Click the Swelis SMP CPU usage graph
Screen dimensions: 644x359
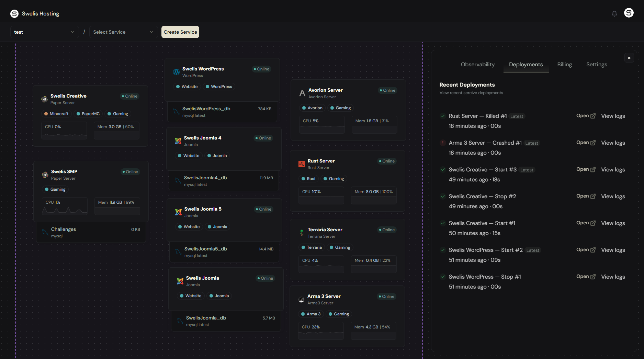coord(65,206)
